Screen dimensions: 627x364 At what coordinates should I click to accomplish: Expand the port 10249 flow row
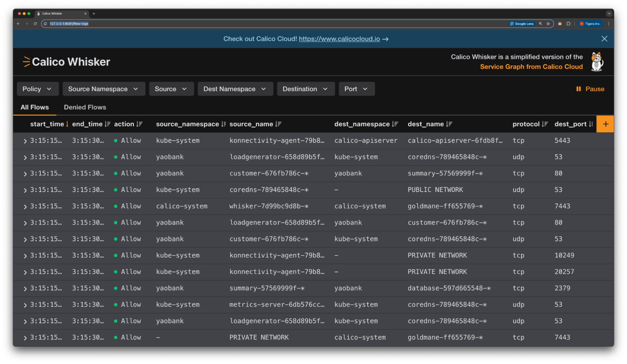click(25, 256)
